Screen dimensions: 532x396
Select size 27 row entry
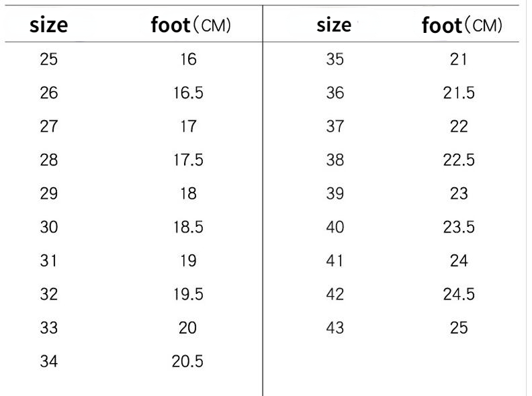coord(48,126)
